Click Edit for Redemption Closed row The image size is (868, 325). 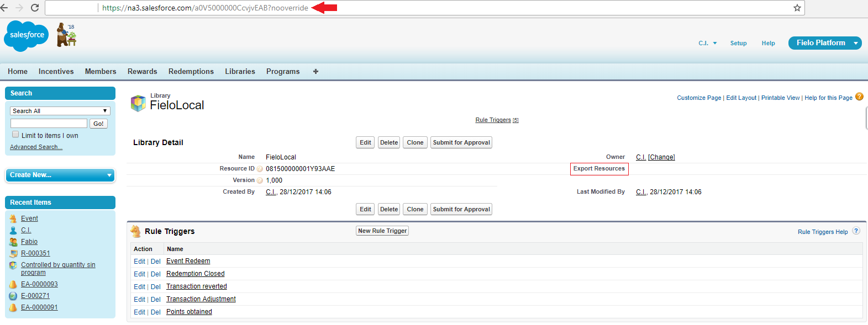point(139,274)
